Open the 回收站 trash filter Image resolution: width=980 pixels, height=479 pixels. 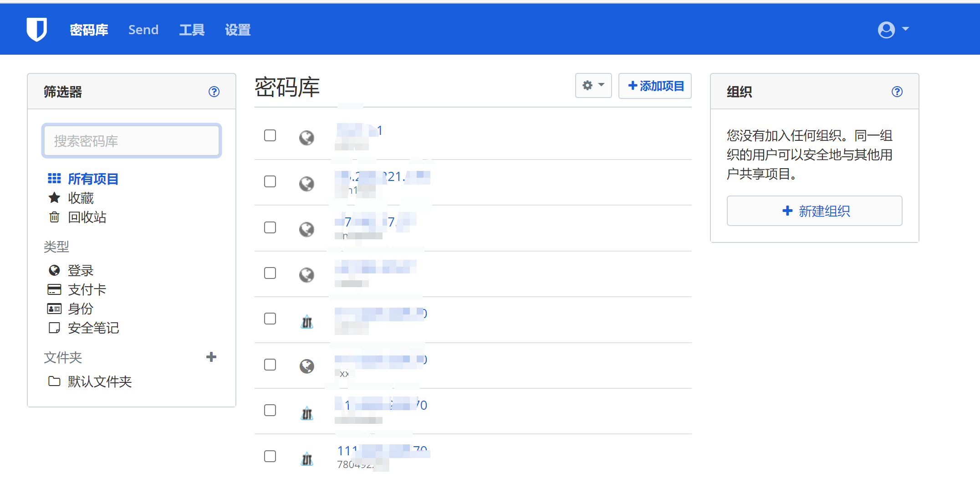click(87, 217)
